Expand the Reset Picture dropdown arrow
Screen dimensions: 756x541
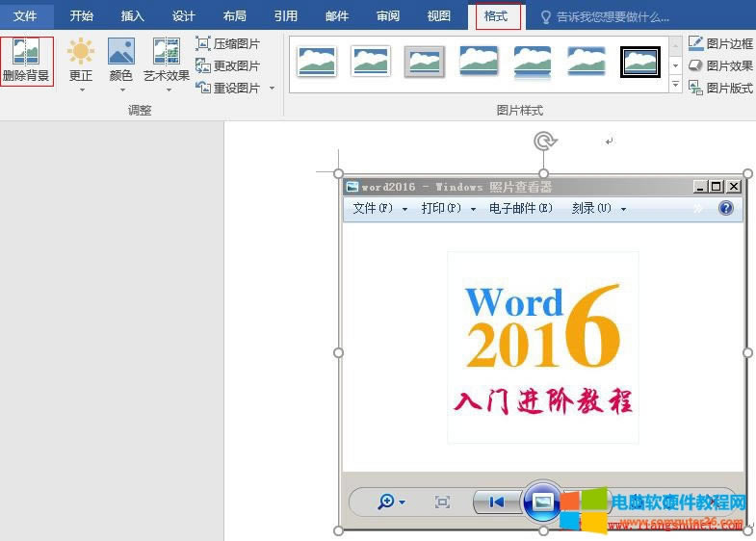272,89
